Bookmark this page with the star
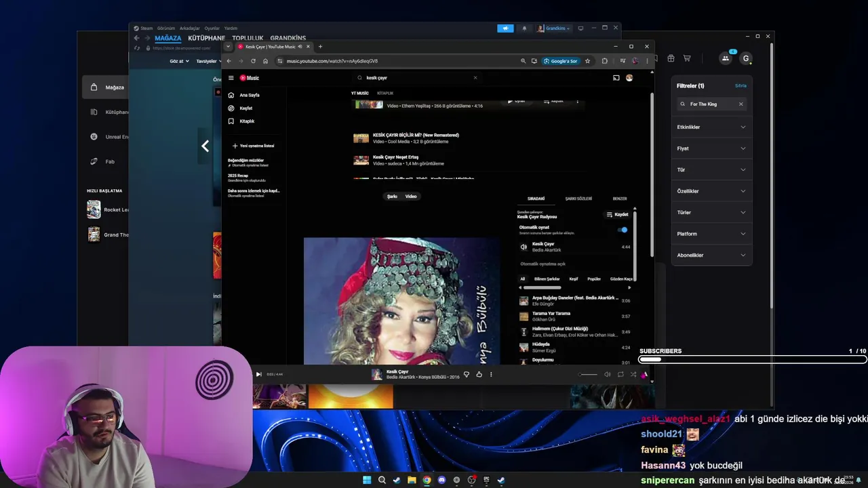This screenshot has width=868, height=488. click(x=587, y=61)
